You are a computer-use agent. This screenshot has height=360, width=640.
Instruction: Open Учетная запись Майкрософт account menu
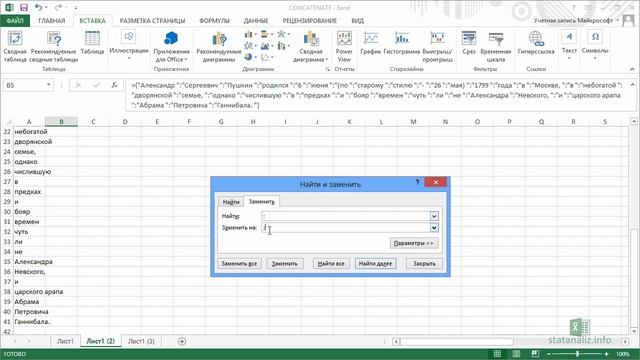pos(576,20)
